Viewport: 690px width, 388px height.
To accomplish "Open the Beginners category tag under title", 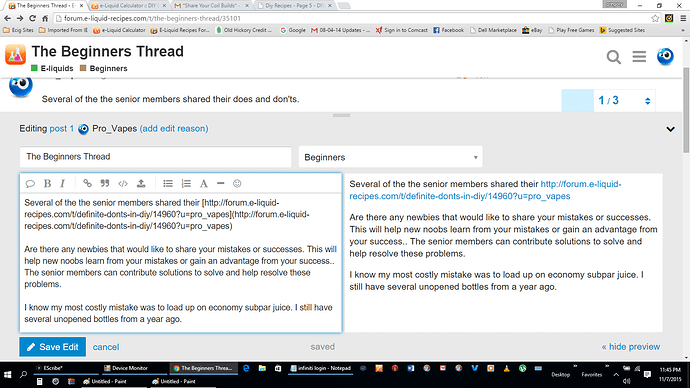I will tap(103, 69).
